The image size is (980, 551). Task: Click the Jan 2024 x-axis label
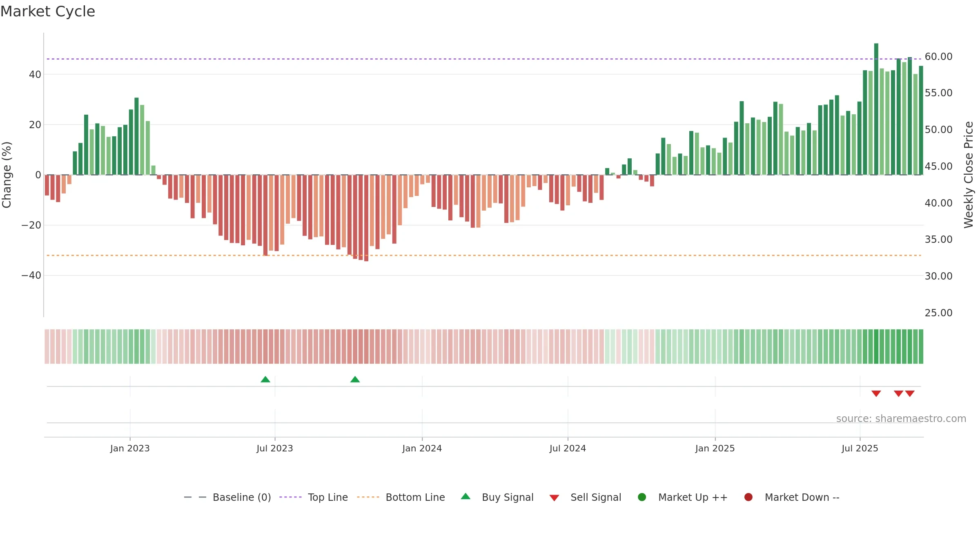(422, 448)
